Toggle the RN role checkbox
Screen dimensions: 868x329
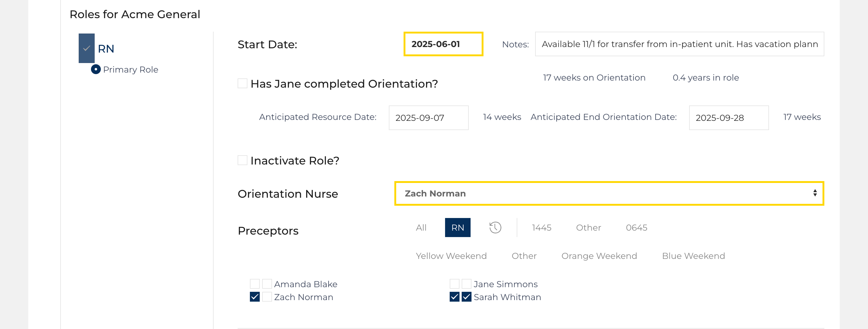(x=87, y=48)
